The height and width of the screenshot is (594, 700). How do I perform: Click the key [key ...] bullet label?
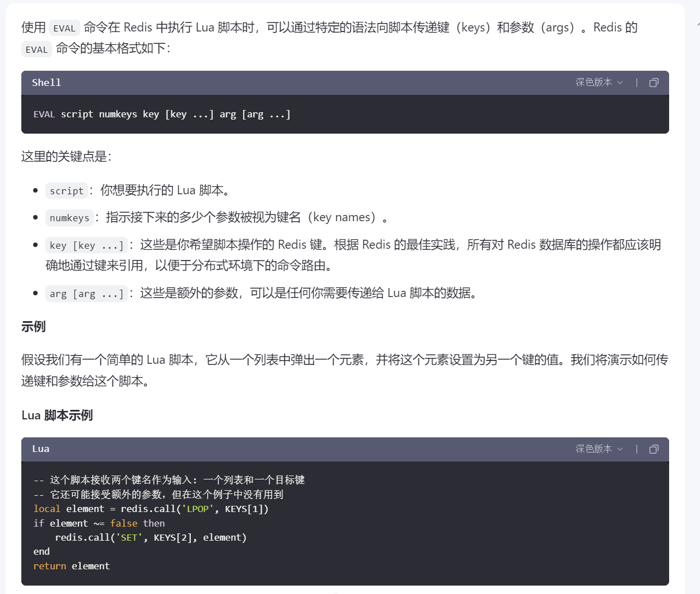[86, 245]
